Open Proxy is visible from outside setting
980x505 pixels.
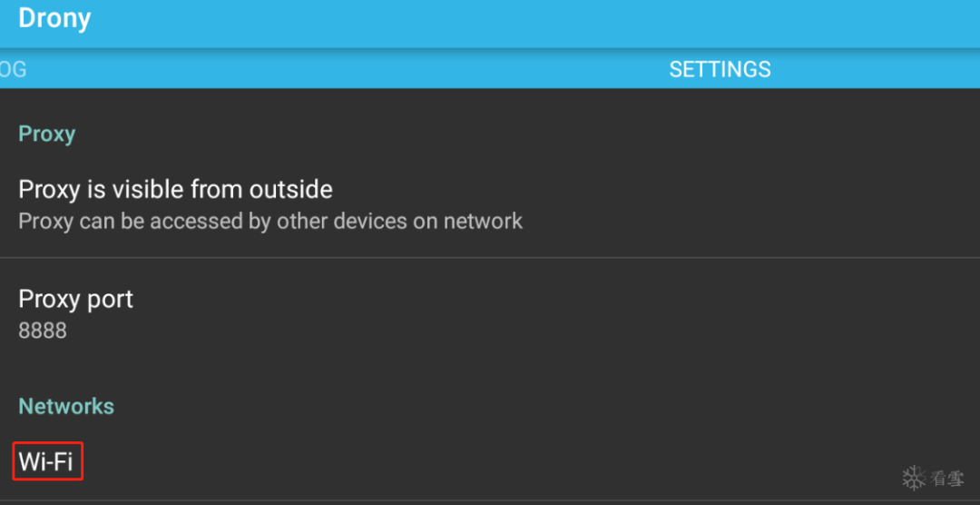point(490,204)
